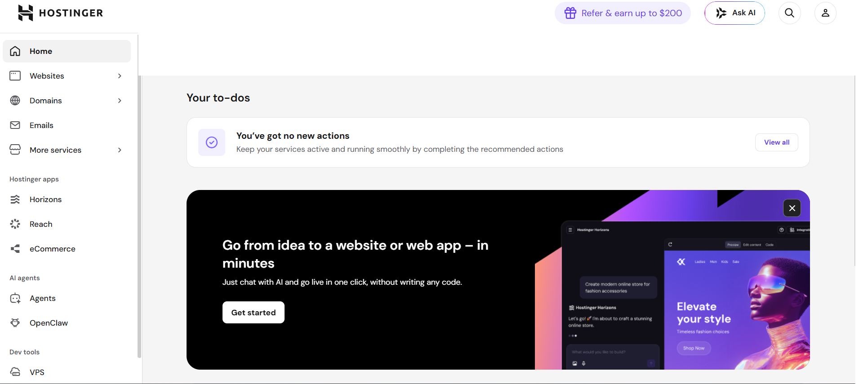Click the Ask AI button
Screen dimensions: 868x384
click(734, 13)
